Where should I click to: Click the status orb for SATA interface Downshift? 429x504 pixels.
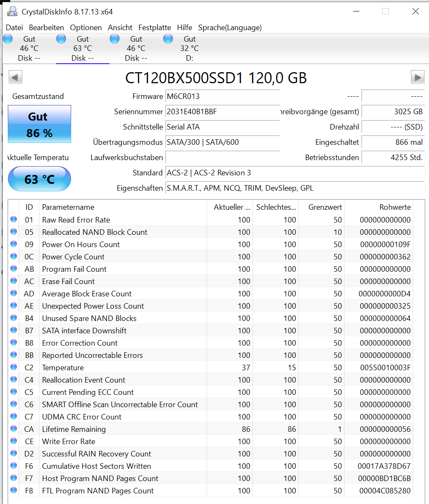point(14,330)
